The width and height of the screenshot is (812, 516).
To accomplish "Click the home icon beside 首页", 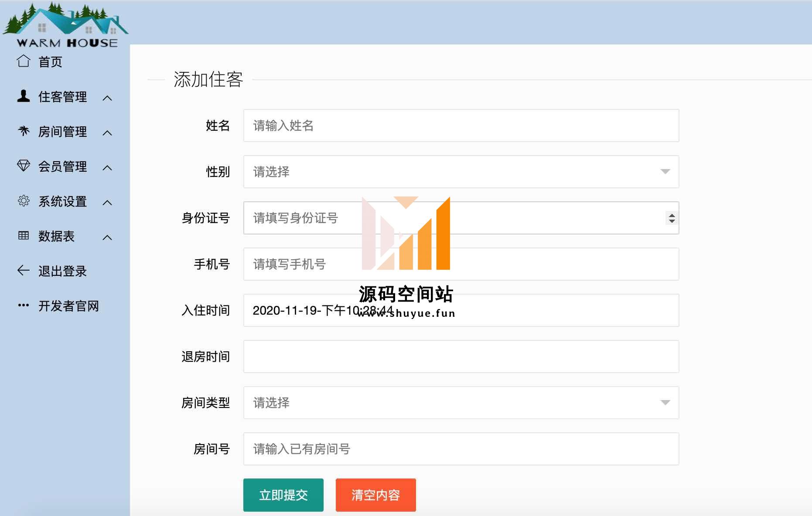I will (24, 61).
